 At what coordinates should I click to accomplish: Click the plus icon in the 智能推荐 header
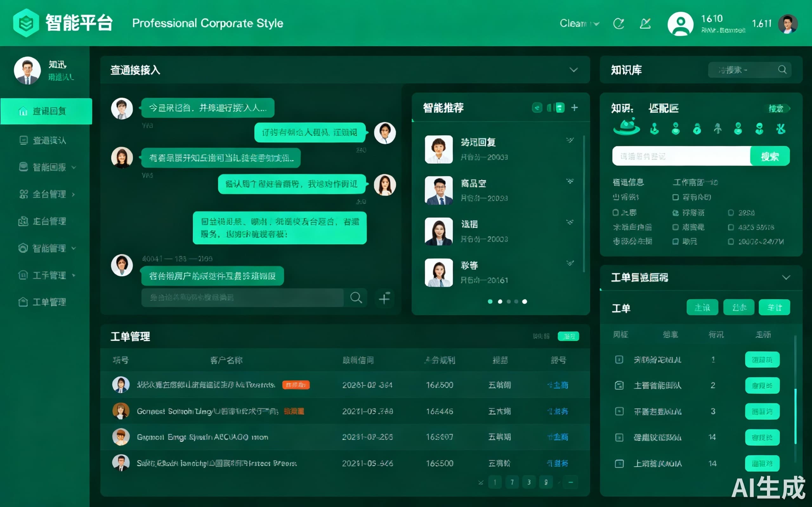click(574, 108)
